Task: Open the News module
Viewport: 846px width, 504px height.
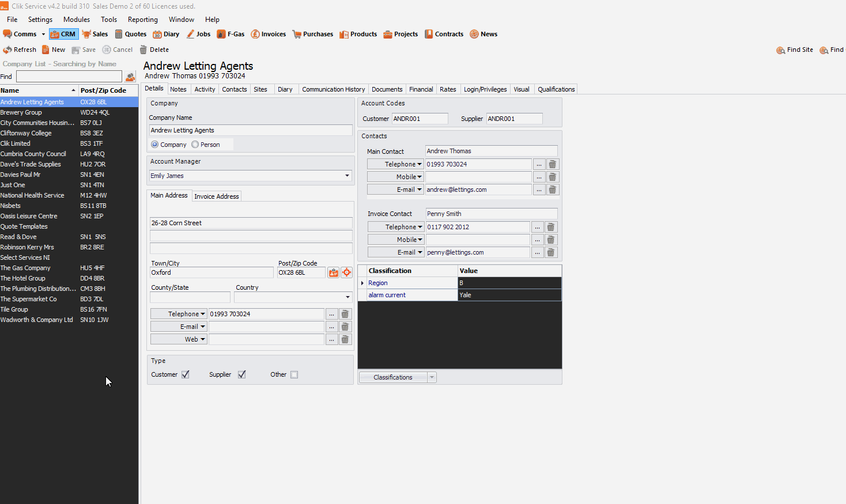Action: pyautogui.click(x=484, y=34)
